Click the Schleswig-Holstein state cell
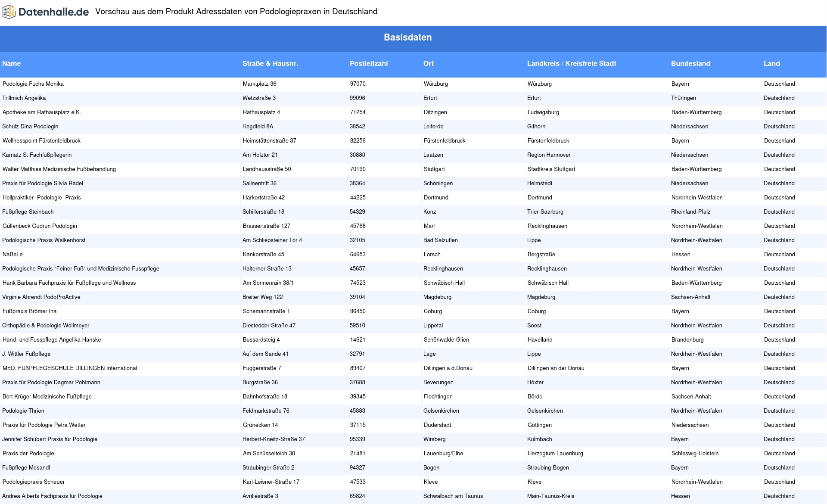The image size is (827, 504). (695, 454)
